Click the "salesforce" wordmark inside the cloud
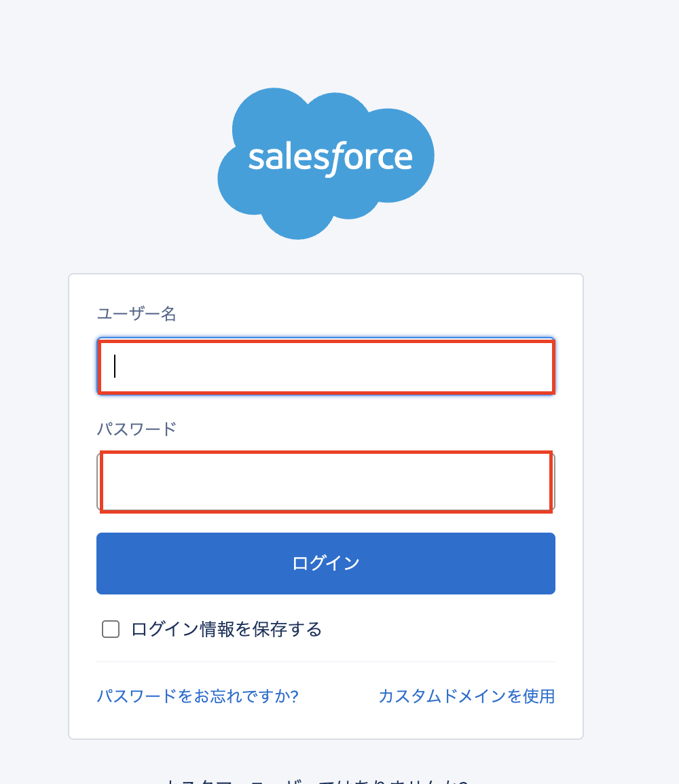Screen dimensions: 679x784 [x=330, y=157]
